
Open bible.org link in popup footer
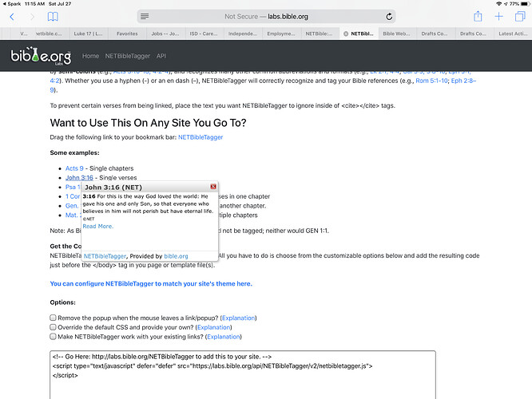176,256
